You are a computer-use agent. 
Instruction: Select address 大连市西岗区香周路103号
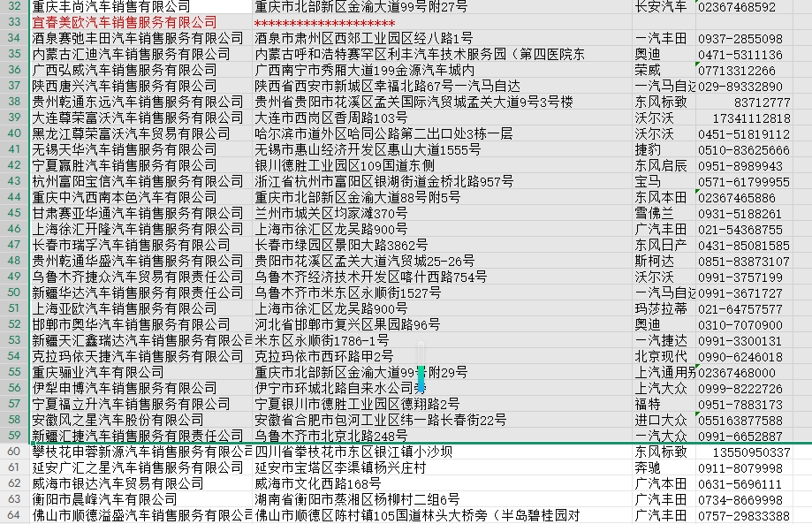443,118
